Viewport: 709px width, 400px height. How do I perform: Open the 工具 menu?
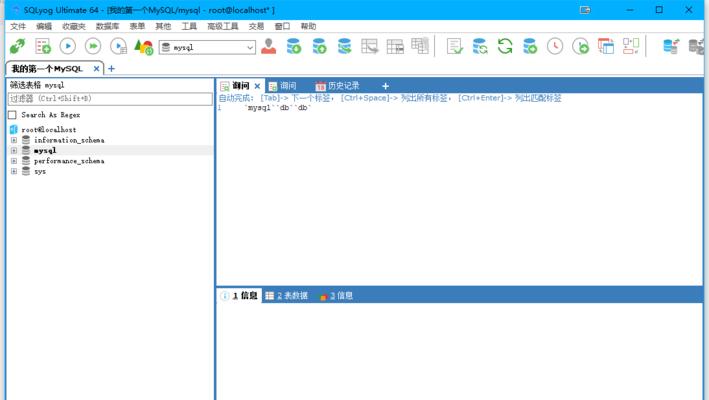coord(189,26)
